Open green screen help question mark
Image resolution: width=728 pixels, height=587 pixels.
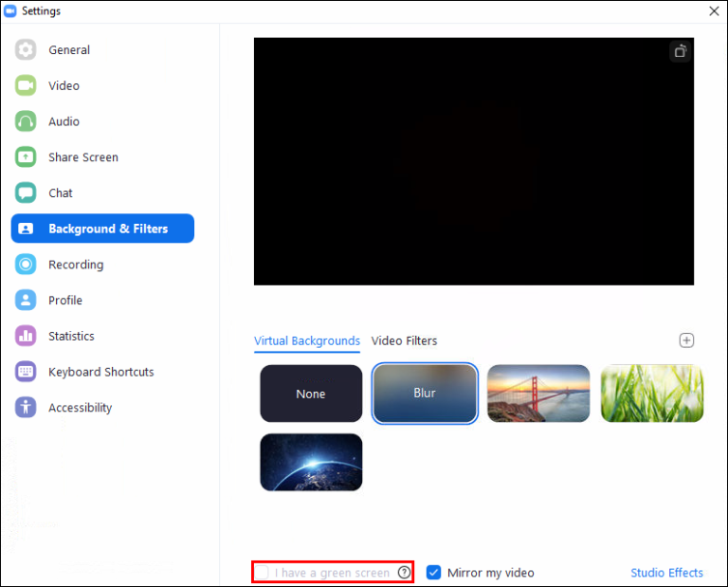[405, 572]
